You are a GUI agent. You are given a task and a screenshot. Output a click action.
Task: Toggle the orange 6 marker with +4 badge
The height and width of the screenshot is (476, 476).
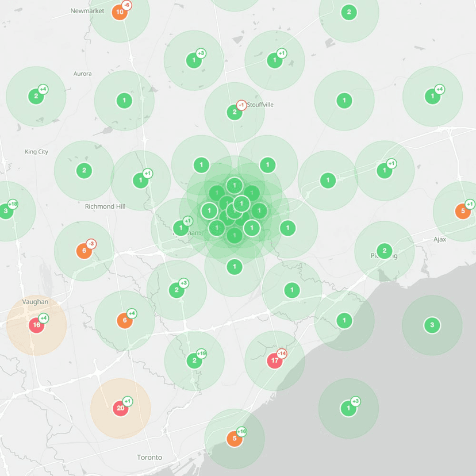pos(125,320)
